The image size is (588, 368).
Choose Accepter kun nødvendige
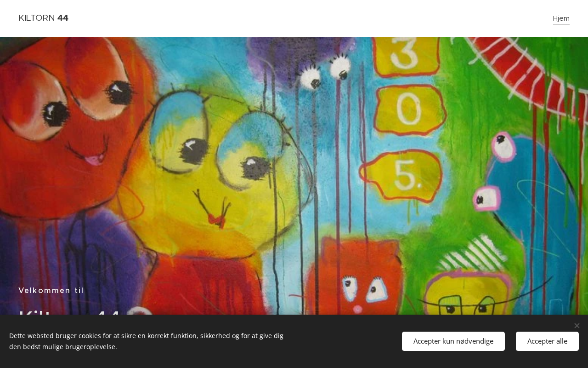tap(453, 341)
